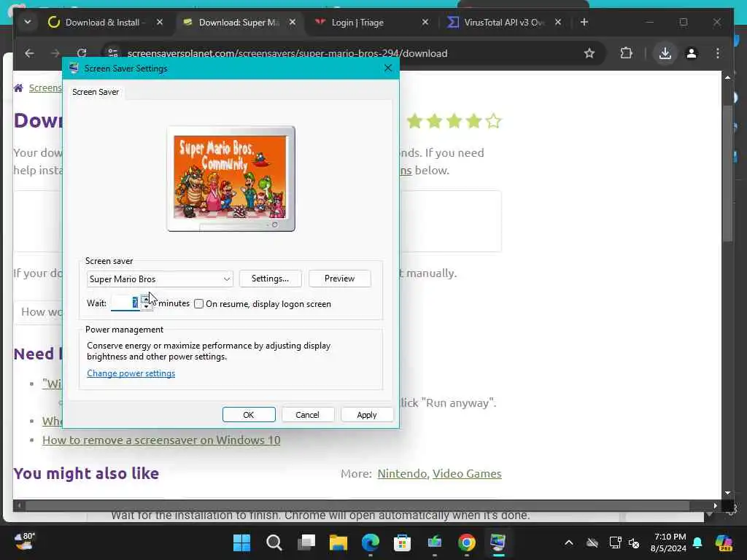Click the page's horizontal scrollbar

point(357,505)
